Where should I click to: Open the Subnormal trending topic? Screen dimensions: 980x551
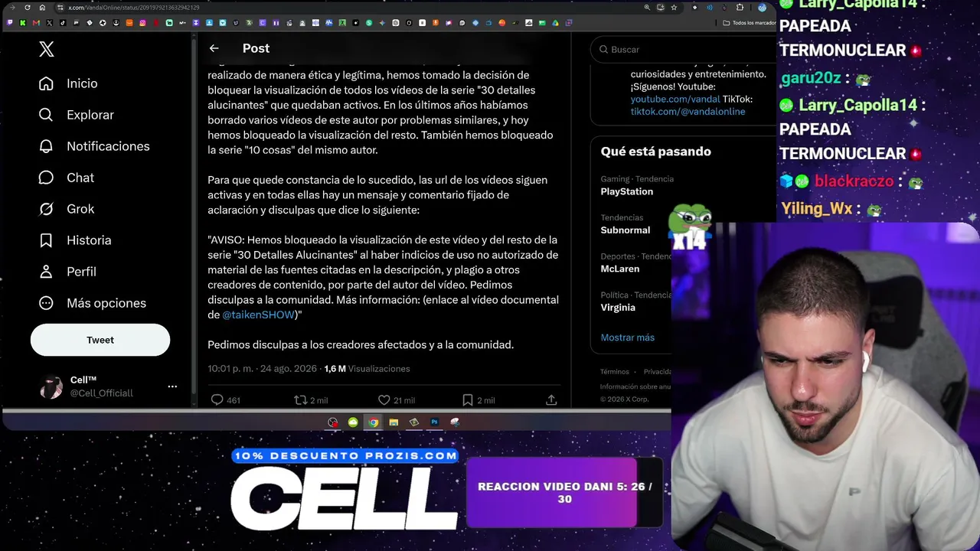[626, 230]
